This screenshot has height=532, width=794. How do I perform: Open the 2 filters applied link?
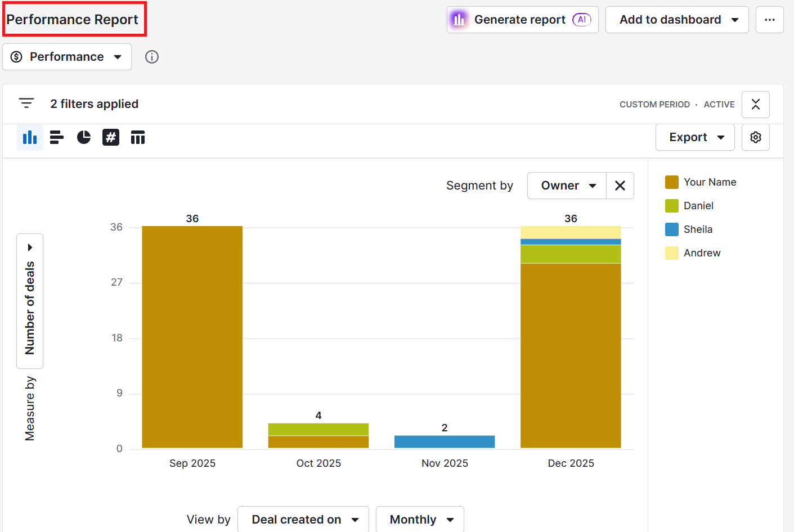point(94,103)
